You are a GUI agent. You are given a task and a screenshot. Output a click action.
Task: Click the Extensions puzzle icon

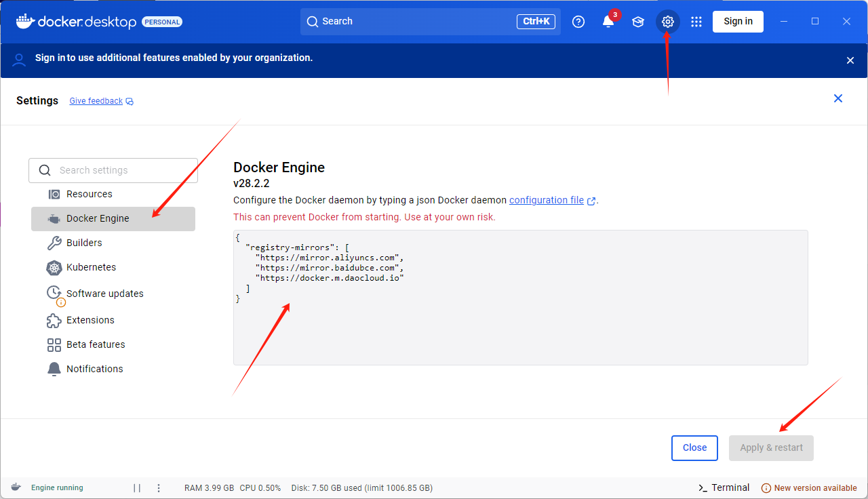[x=54, y=320]
